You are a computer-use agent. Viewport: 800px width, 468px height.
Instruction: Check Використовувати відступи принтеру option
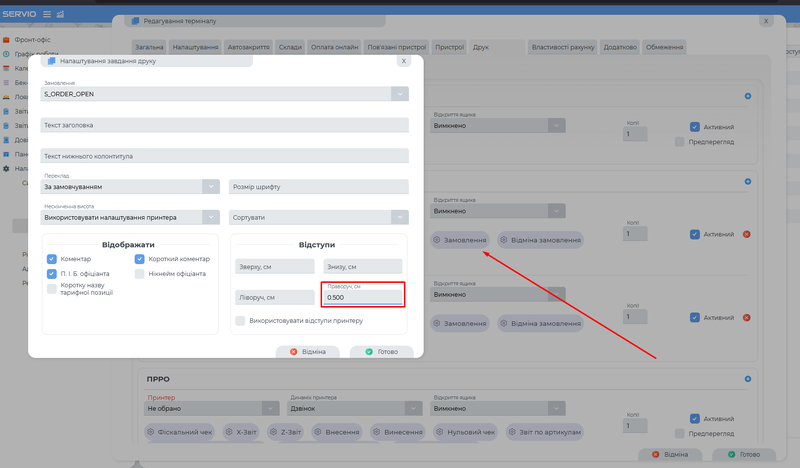[240, 321]
